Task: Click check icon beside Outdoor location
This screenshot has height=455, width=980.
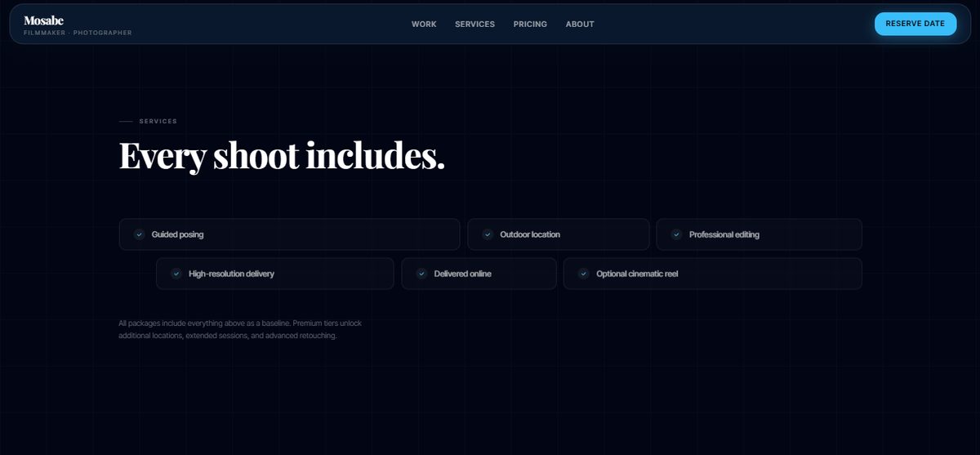Action: pyautogui.click(x=488, y=234)
